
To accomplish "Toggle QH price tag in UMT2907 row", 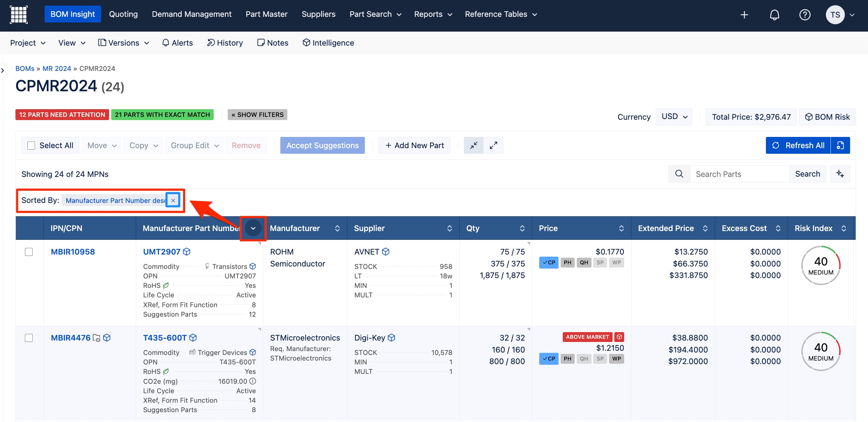I will 584,263.
